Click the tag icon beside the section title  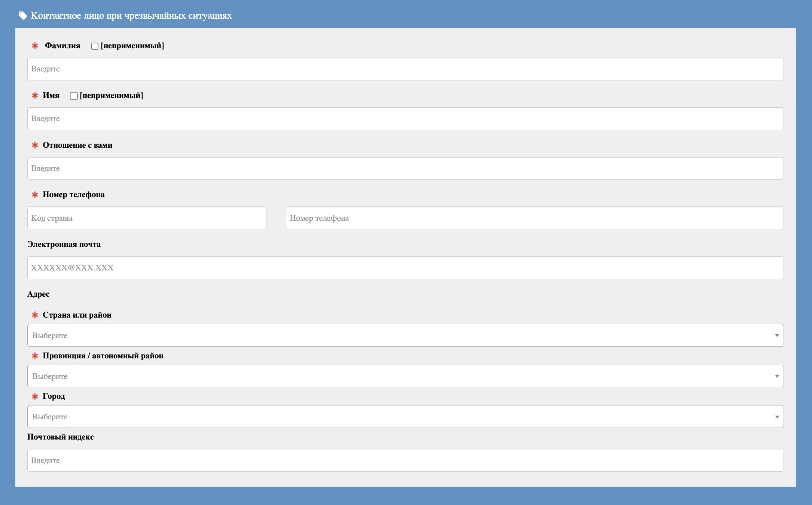23,16
